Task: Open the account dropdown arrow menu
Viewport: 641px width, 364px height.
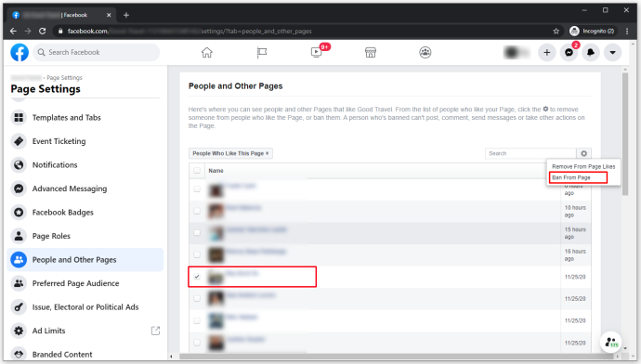Action: click(612, 52)
